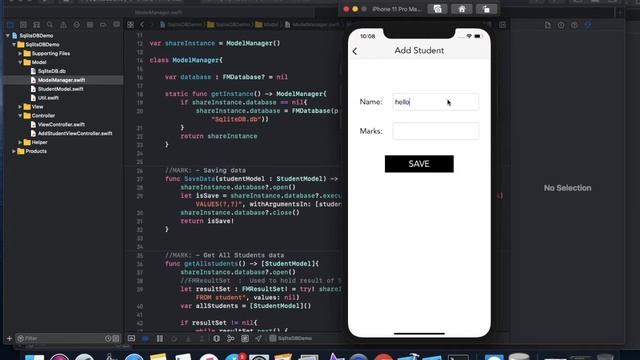The height and width of the screenshot is (360, 640).
Task: Click SqliteDBDemo project in jump bar
Action: [181, 25]
